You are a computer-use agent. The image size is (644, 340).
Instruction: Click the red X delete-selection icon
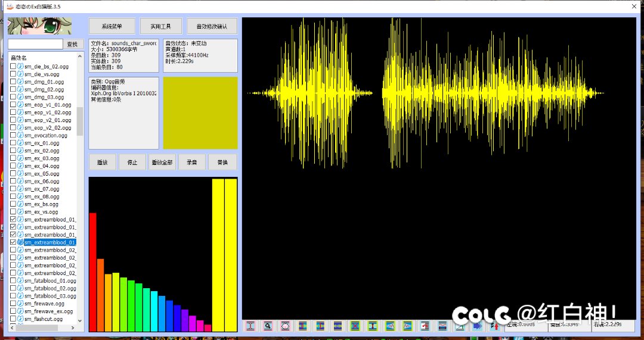(355, 326)
